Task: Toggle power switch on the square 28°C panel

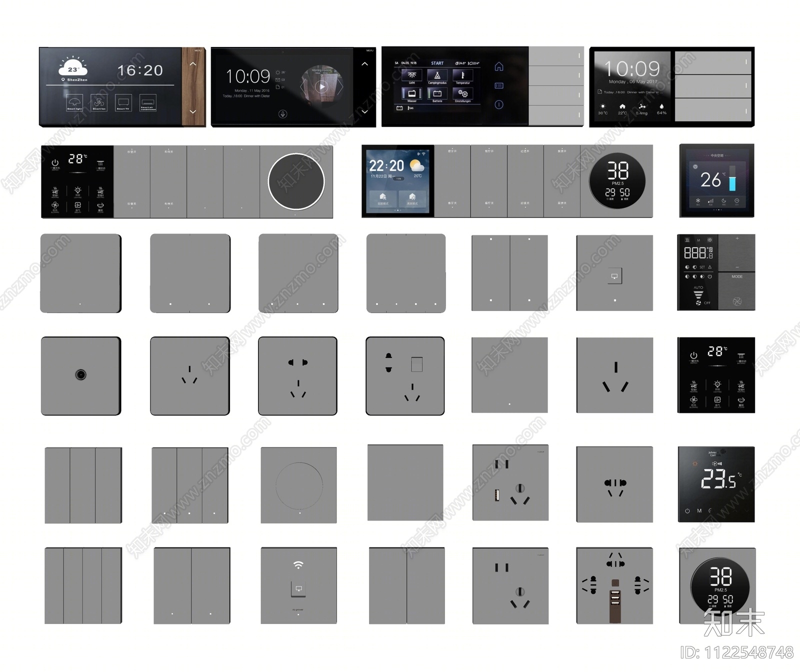Action: tap(693, 356)
